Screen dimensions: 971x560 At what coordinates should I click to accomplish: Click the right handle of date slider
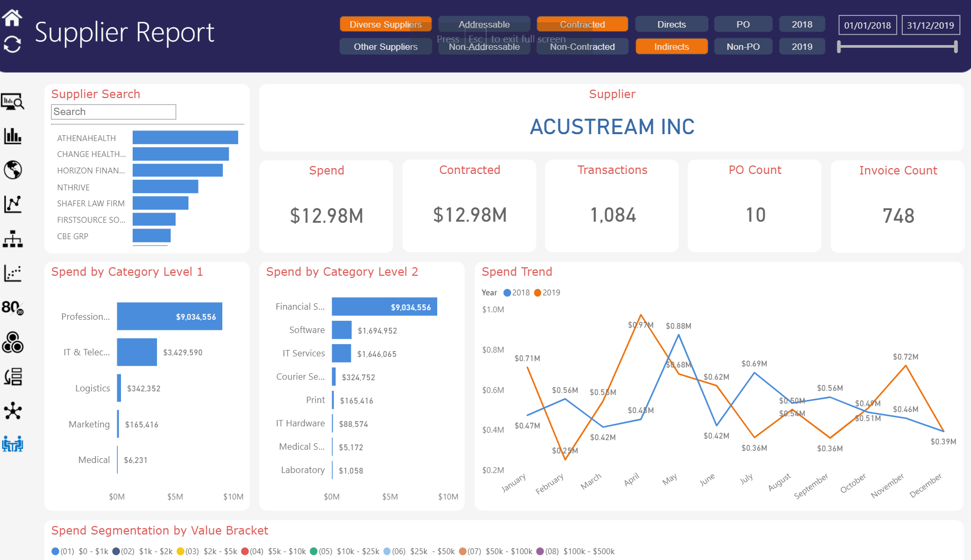(956, 47)
